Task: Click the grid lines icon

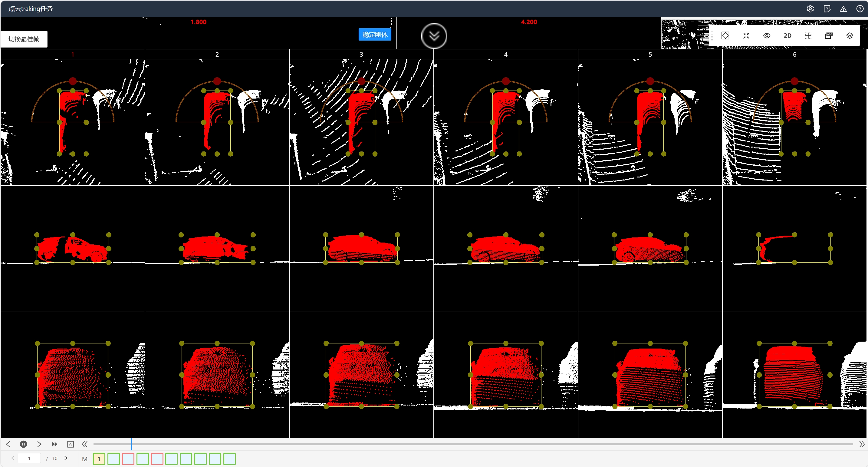Action: coord(808,36)
